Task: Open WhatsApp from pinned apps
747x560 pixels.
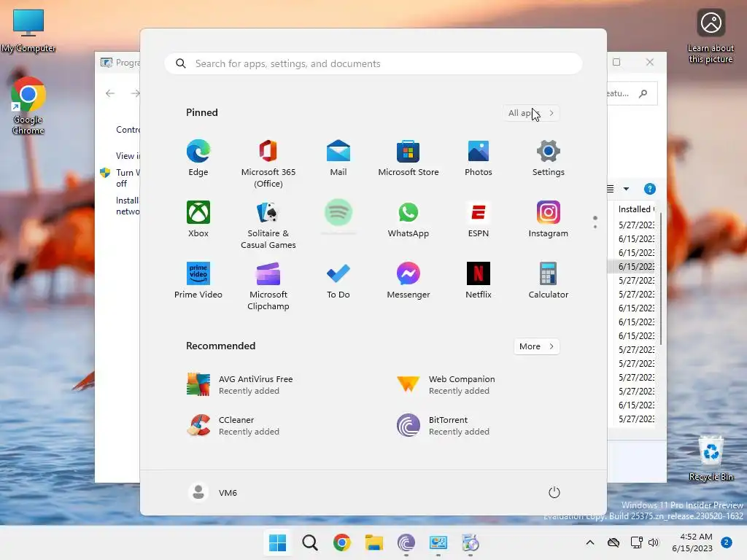Action: pyautogui.click(x=409, y=219)
